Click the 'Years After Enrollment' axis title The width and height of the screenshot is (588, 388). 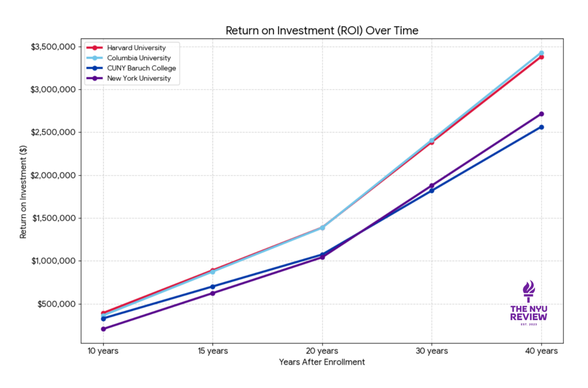[322, 362]
